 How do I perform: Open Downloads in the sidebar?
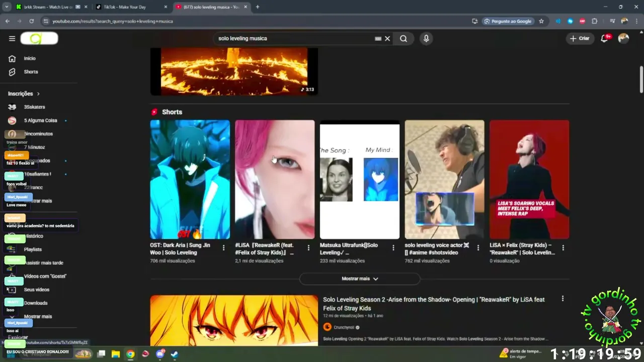[35, 303]
